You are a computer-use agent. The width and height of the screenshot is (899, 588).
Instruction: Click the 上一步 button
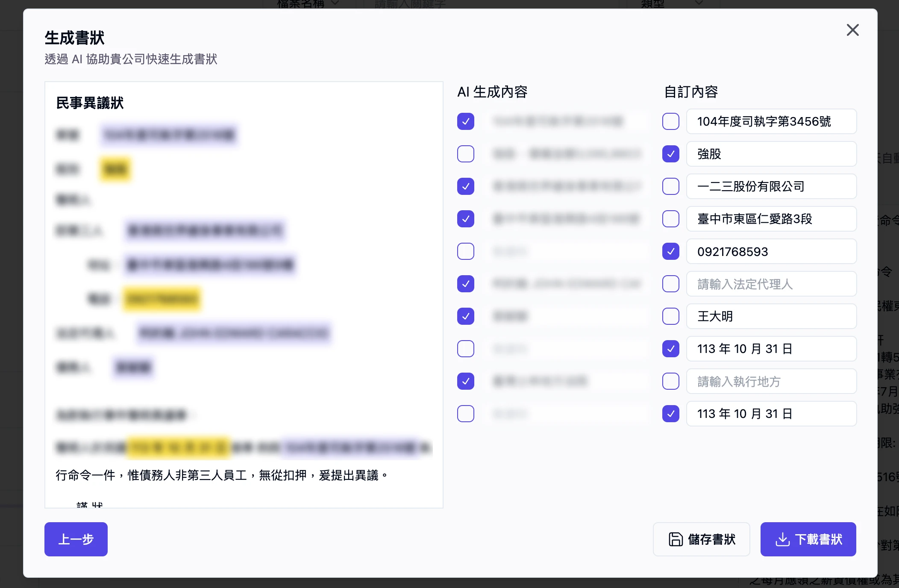[76, 539]
